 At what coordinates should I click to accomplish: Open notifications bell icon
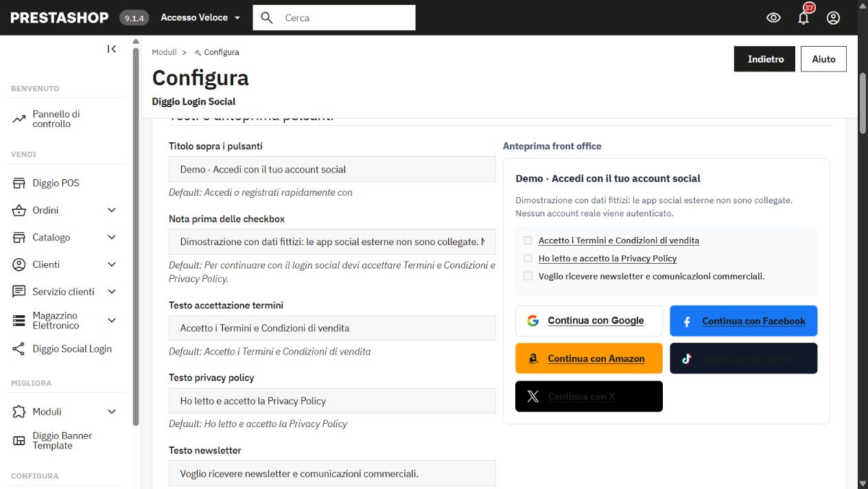[804, 18]
